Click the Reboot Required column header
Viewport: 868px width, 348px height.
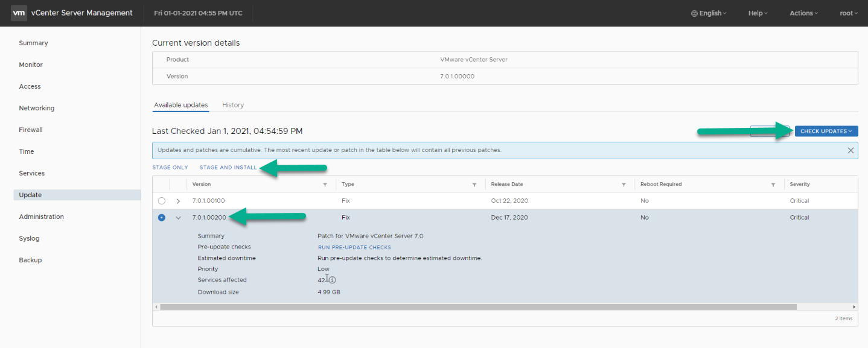[x=661, y=184]
